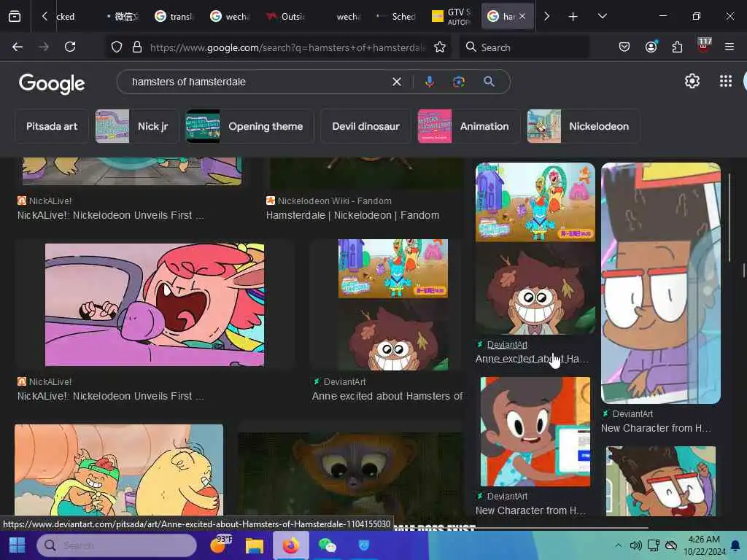Screen dimensions: 747x560
Task: Click the tab scroll right arrow
Action: pos(546,17)
